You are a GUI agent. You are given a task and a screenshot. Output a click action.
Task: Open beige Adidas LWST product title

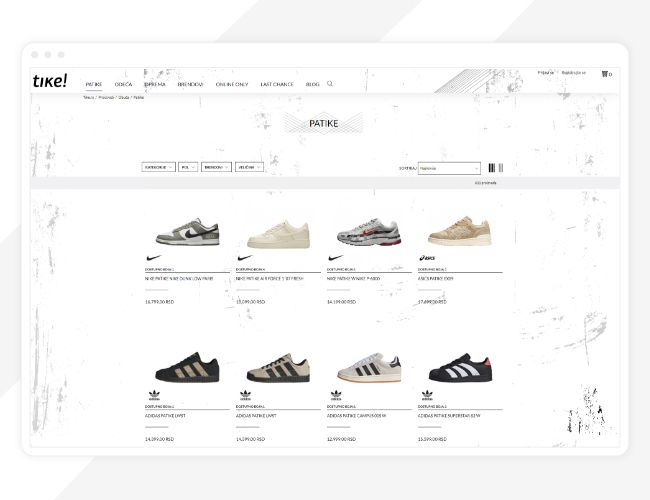(x=256, y=415)
